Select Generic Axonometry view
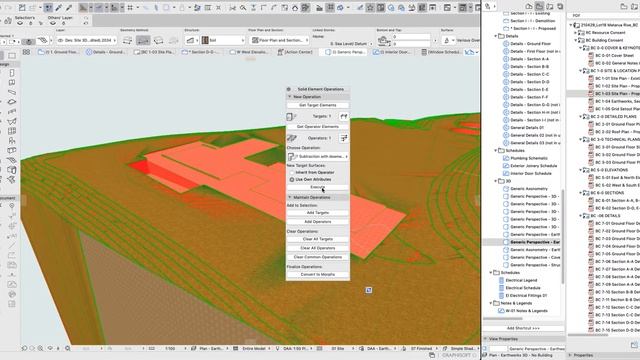Screen dimensions: 640x360 pyautogui.click(x=529, y=189)
